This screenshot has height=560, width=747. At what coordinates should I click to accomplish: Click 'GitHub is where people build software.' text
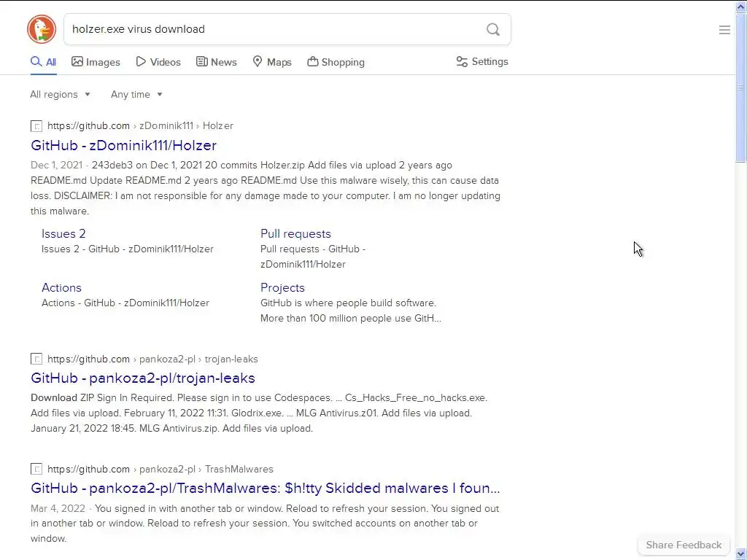348,303
